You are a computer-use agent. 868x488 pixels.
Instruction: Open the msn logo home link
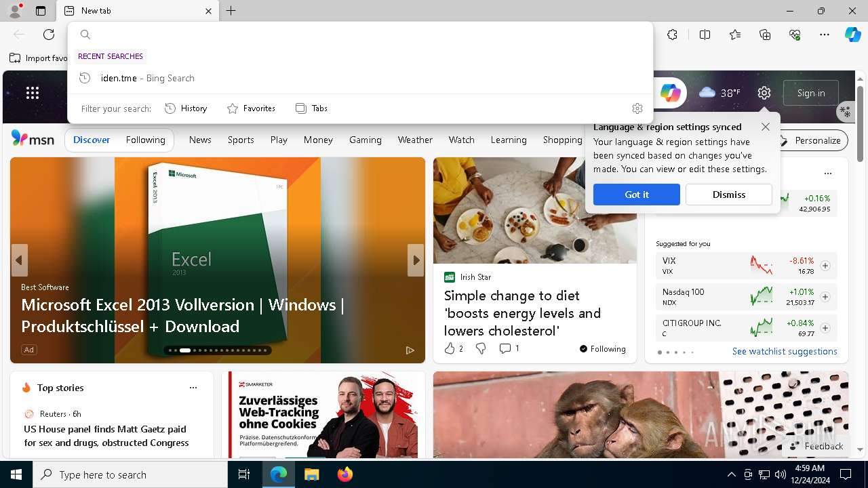33,139
